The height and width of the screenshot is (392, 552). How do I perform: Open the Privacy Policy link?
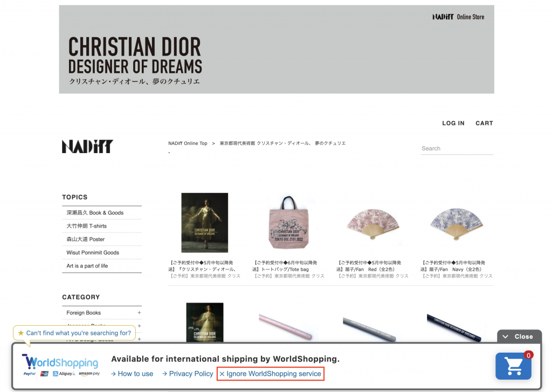pyautogui.click(x=188, y=374)
